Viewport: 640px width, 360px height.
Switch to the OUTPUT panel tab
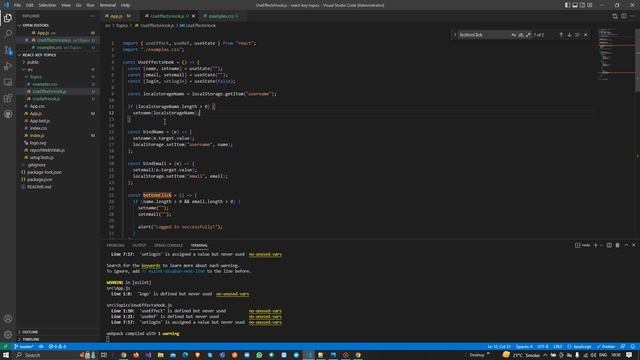pos(139,245)
